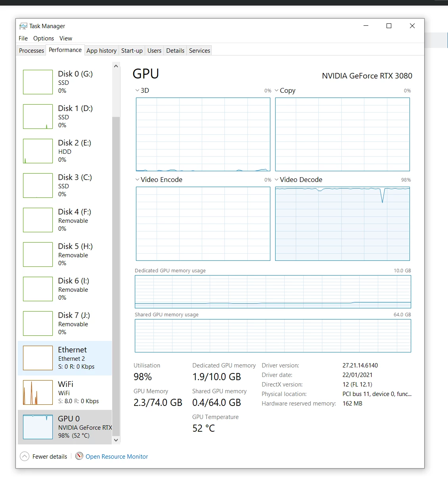Click the sidebar scroll up arrow
Viewport: 448px width, 486px height.
116,66
